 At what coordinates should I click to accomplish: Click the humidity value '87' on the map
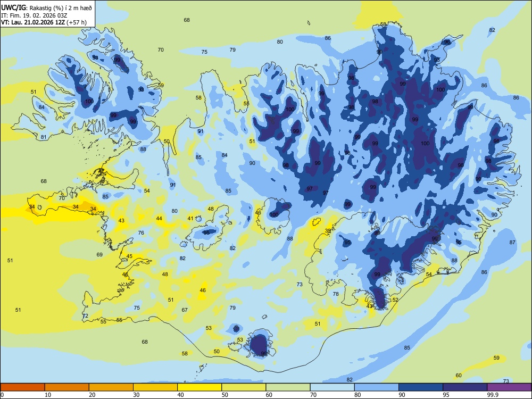512,242
